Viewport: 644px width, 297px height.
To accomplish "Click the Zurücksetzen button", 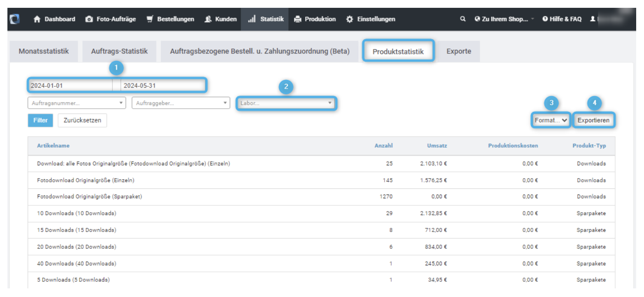I will [82, 121].
